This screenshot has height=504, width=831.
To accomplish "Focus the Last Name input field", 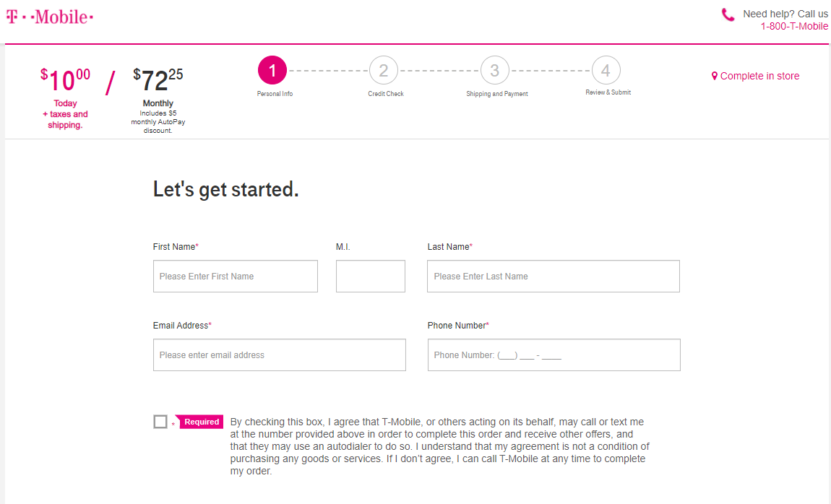I will coord(554,276).
